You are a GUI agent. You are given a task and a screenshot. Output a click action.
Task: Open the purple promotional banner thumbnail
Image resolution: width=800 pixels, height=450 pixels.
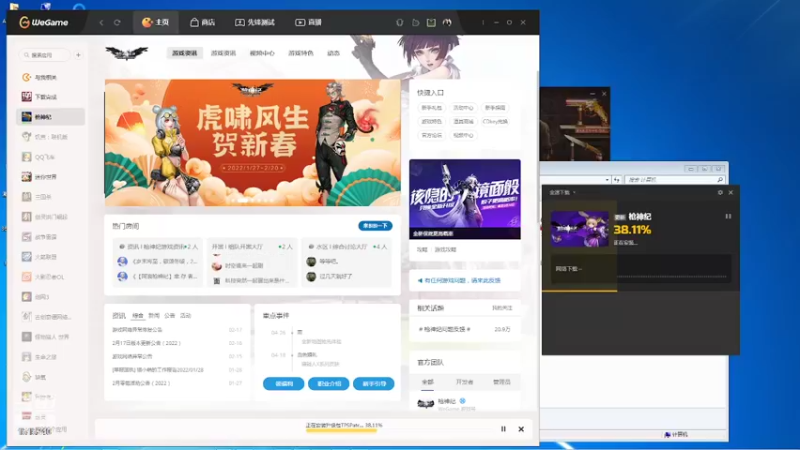[465, 199]
